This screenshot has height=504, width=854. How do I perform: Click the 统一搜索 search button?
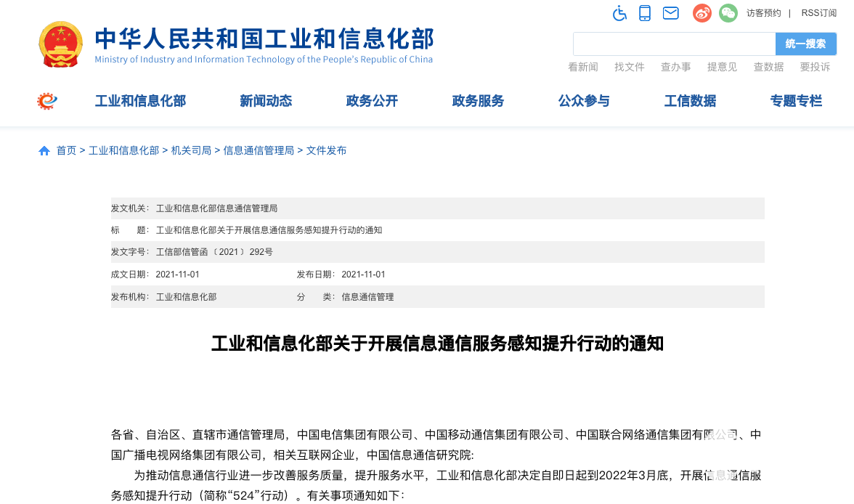tap(805, 44)
